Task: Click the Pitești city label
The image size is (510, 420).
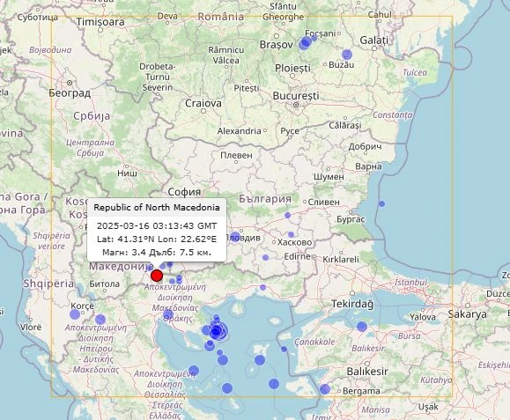Action: [x=247, y=88]
